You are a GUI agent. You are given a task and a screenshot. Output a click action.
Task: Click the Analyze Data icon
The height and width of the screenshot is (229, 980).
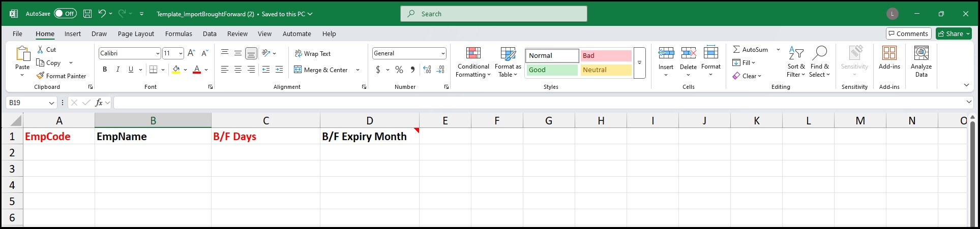point(921,53)
